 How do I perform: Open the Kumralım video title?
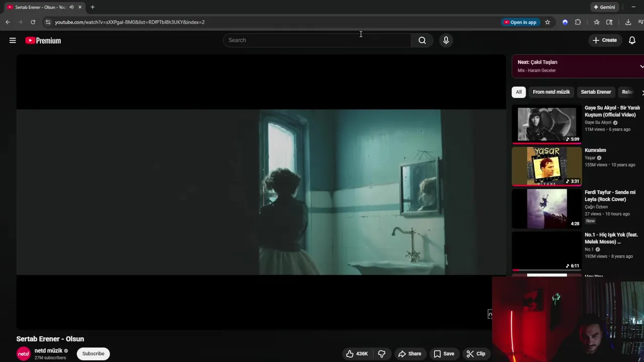[595, 150]
